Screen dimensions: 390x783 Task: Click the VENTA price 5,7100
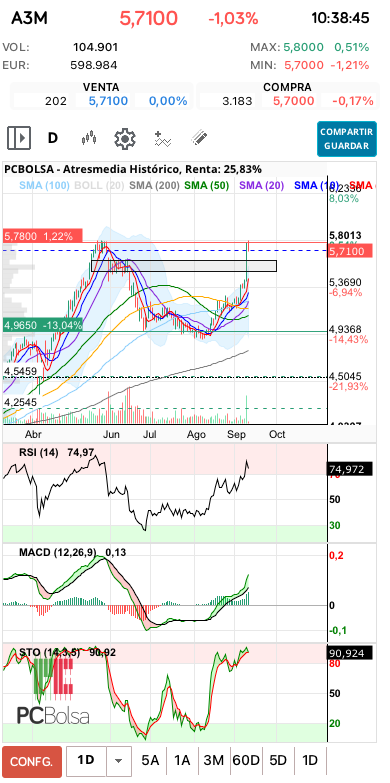[x=108, y=101]
